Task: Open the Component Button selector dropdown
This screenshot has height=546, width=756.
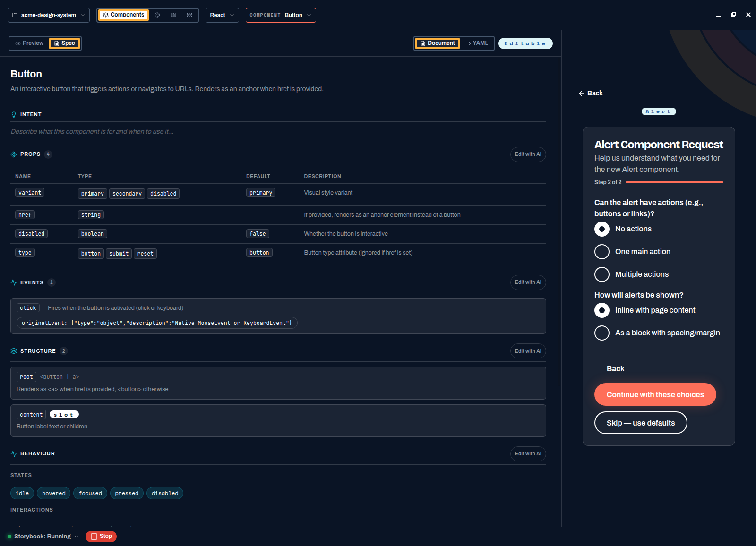Action: pos(281,15)
